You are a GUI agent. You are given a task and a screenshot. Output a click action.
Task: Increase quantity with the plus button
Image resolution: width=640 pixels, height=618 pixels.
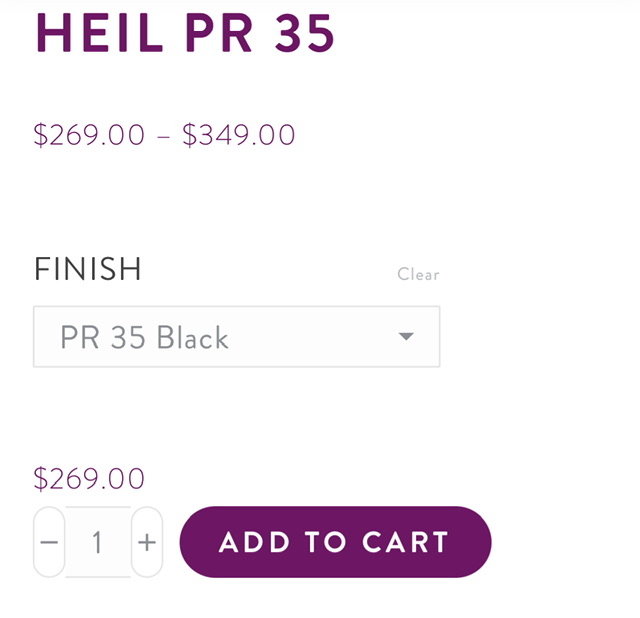(147, 542)
